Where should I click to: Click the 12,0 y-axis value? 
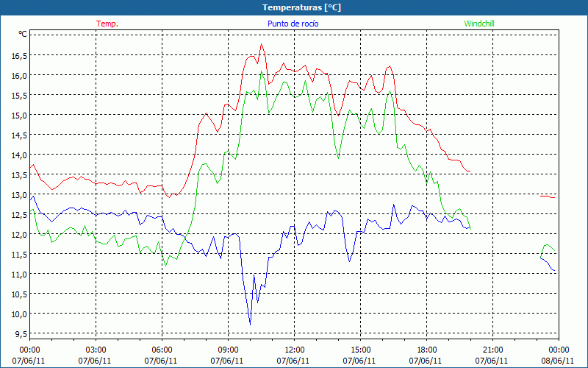[x=19, y=235]
